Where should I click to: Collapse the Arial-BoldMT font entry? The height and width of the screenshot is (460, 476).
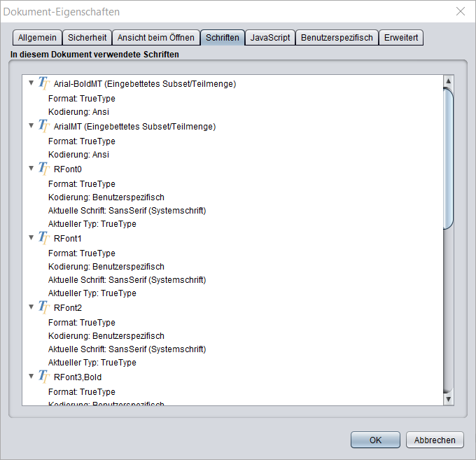pos(31,83)
